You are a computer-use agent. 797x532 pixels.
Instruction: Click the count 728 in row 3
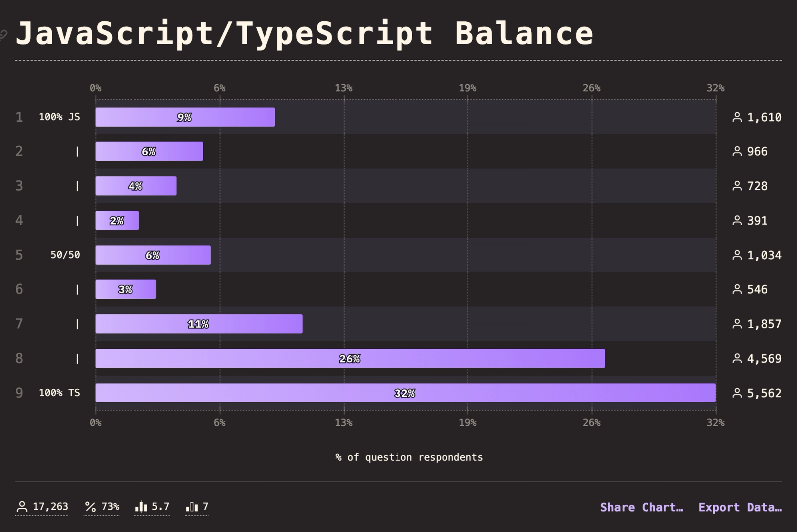click(x=757, y=186)
